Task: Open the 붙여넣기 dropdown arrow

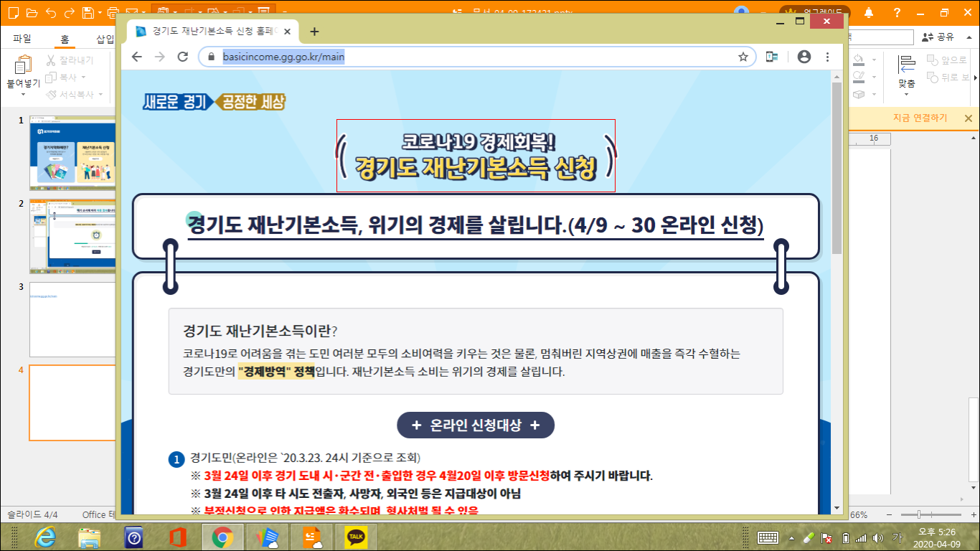Action: click(x=23, y=94)
